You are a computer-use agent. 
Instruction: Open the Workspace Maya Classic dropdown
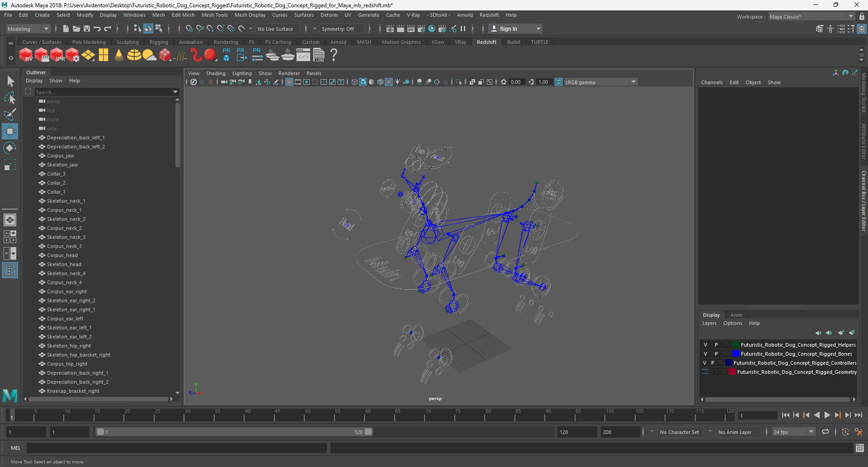(x=811, y=17)
